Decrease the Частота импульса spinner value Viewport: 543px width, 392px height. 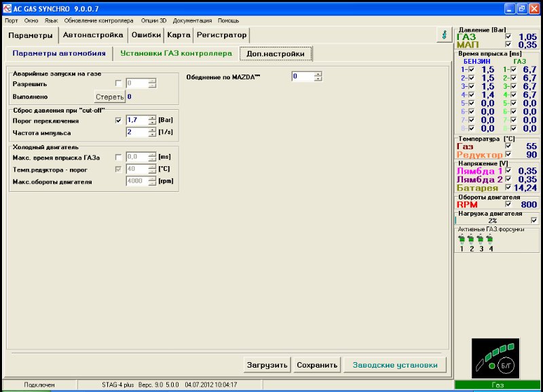[x=152, y=135]
